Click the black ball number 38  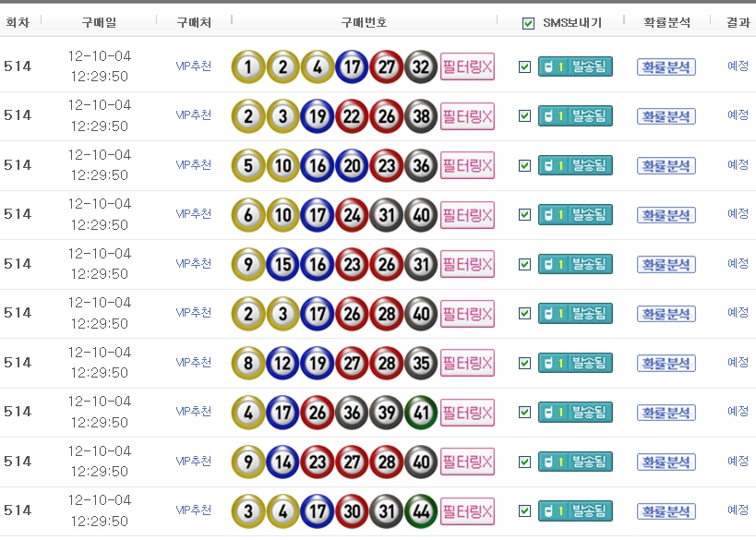[421, 116]
